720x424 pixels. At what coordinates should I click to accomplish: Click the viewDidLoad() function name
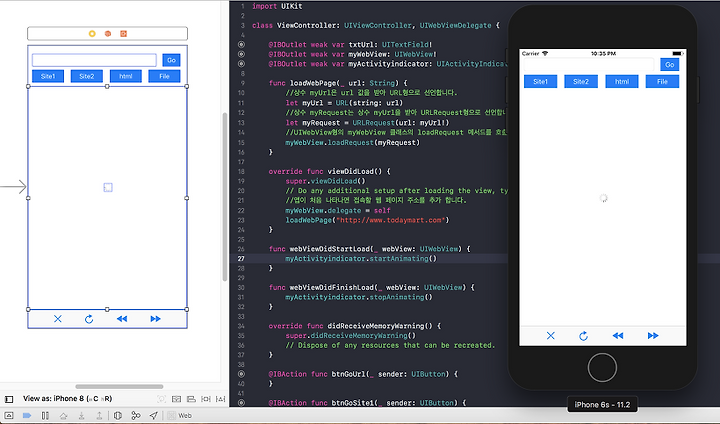[x=359, y=171]
